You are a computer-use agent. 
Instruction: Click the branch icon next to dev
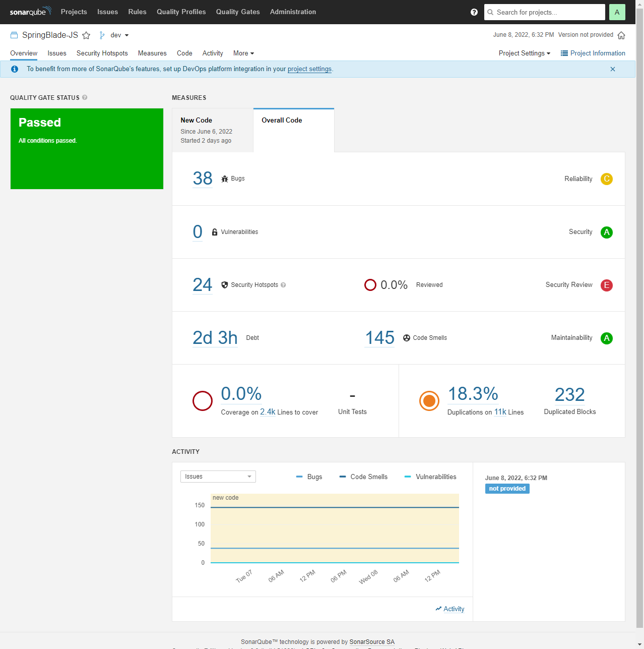[102, 35]
